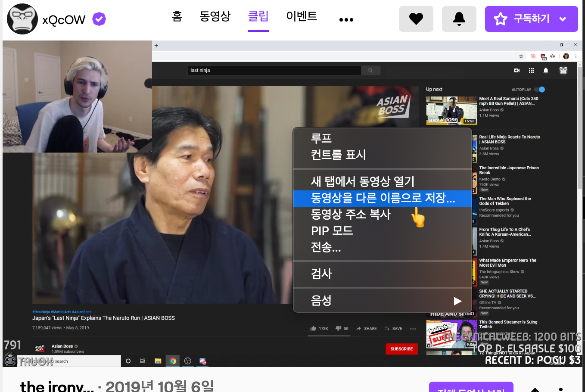Open Task View on the streamed taskbar

pyautogui.click(x=143, y=361)
